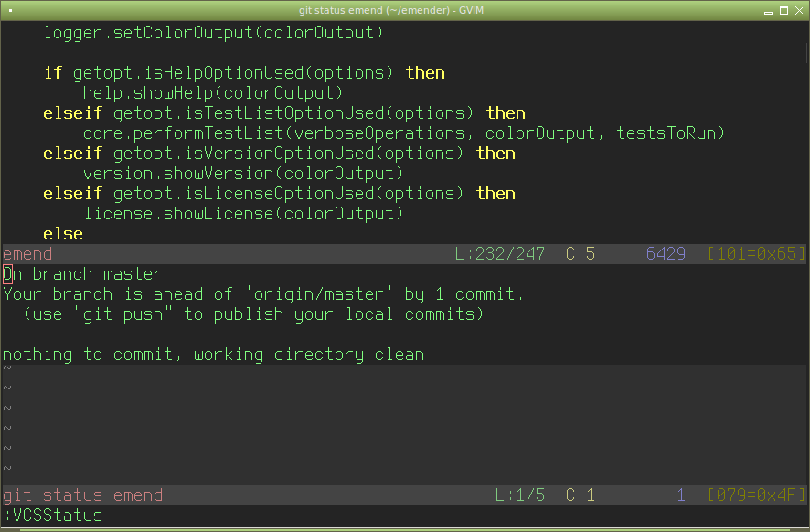Minimize the GVIM window
The image size is (810, 532).
pyautogui.click(x=770, y=11)
